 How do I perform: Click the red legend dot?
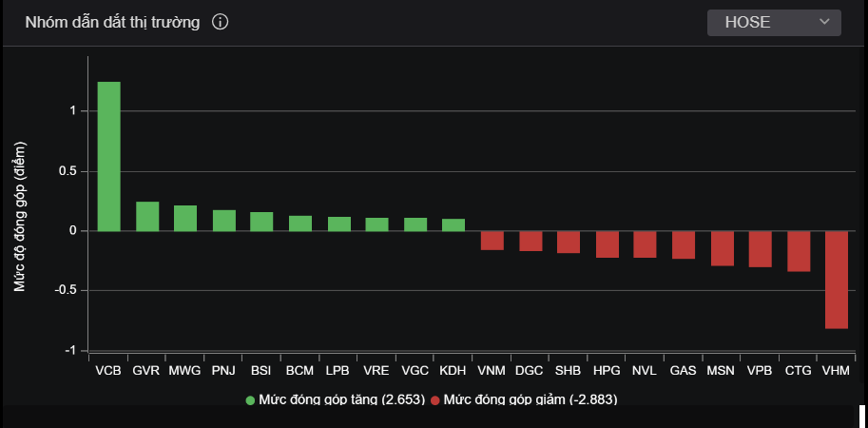coord(435,400)
